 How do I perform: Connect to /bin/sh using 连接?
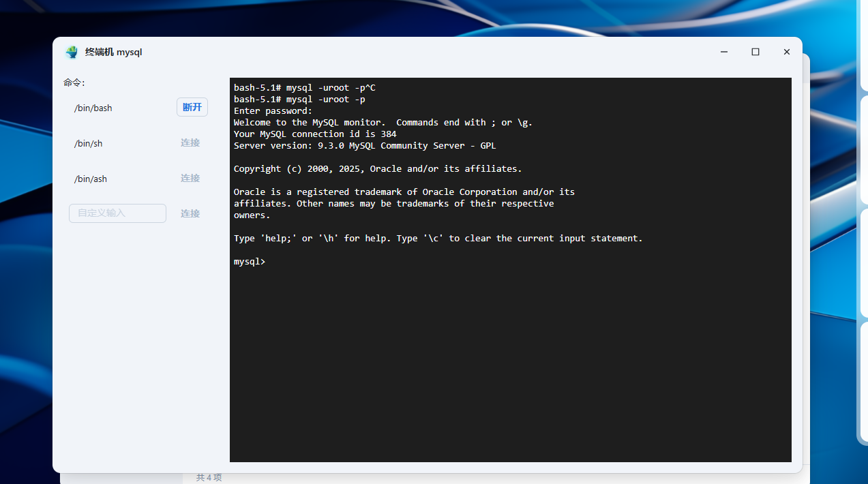click(x=190, y=142)
